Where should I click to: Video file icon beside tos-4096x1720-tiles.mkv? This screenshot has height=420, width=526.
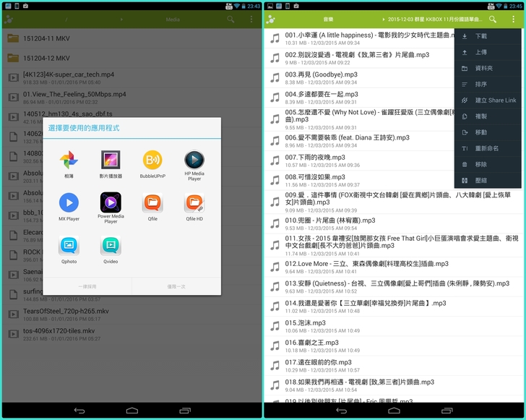click(x=14, y=334)
